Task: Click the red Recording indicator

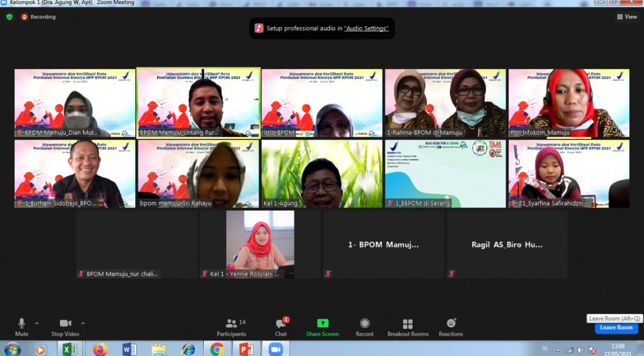Action: click(38, 17)
